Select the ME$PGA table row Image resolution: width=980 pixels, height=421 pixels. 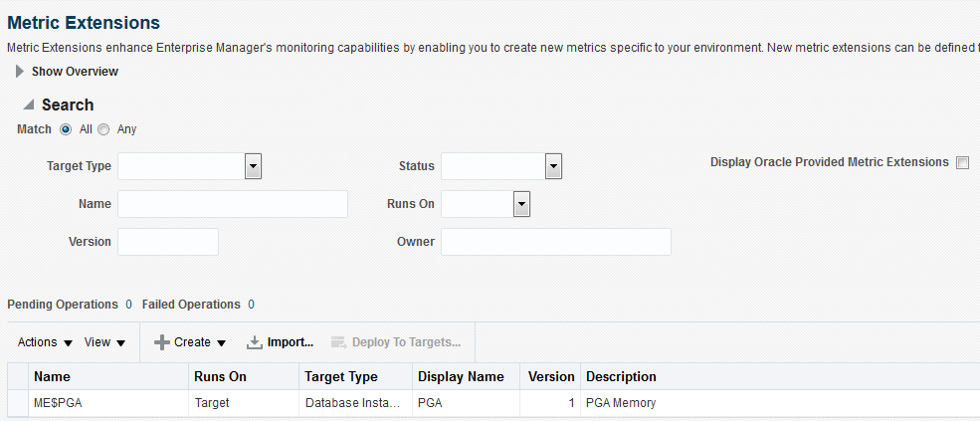(x=109, y=403)
